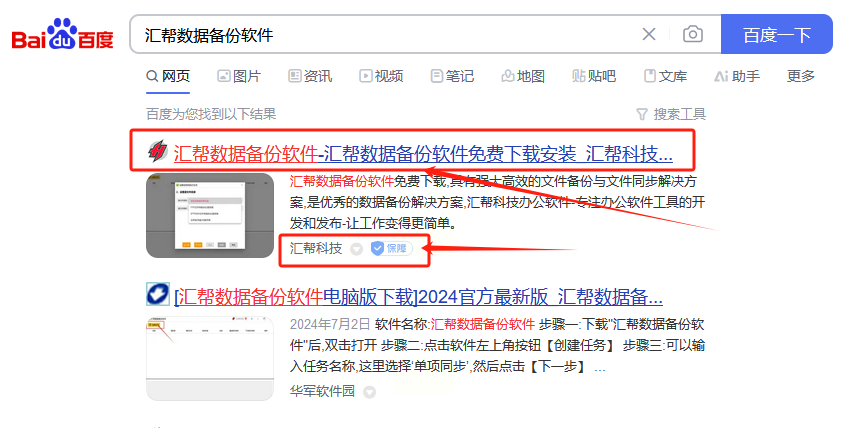
Task: Open the Baidu logo homepage
Action: pos(63,35)
